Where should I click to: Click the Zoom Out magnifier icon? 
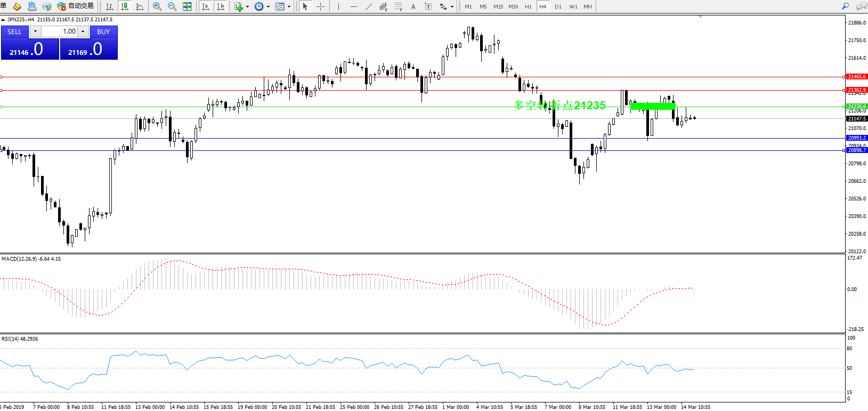click(172, 6)
